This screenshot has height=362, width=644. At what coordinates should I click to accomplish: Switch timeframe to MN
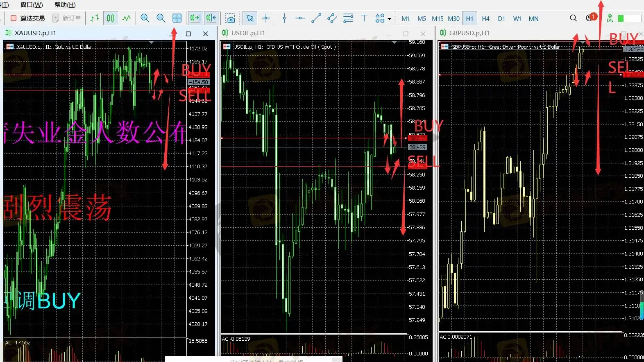(533, 18)
